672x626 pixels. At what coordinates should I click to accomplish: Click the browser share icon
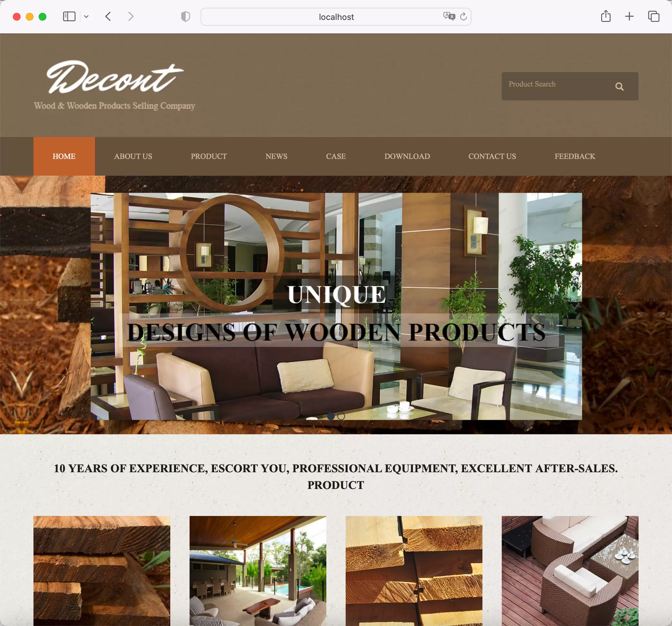pos(606,16)
